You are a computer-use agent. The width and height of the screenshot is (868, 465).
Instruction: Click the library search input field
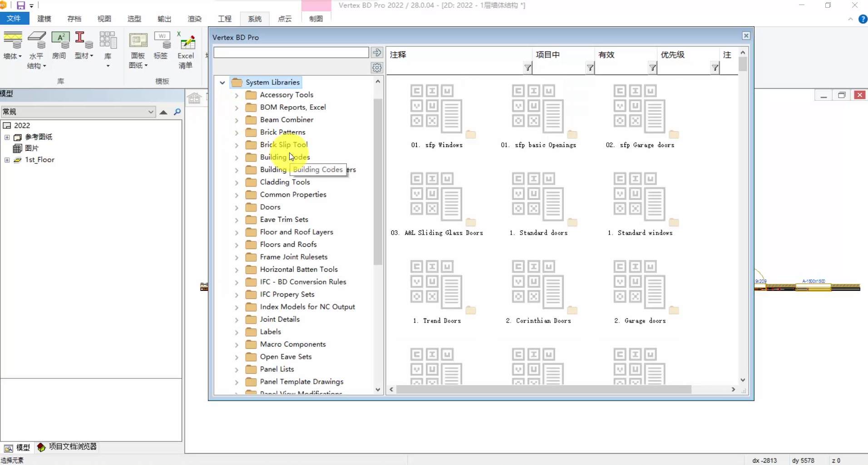coord(291,53)
